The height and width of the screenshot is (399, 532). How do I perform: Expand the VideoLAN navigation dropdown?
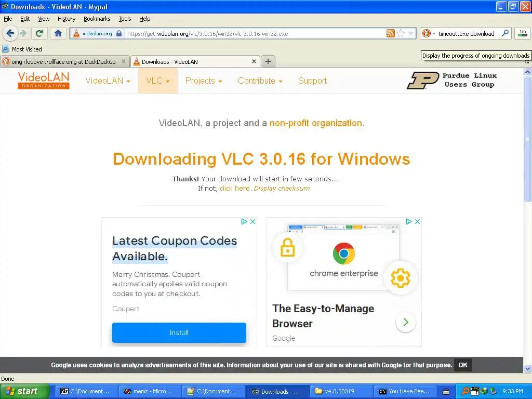108,81
